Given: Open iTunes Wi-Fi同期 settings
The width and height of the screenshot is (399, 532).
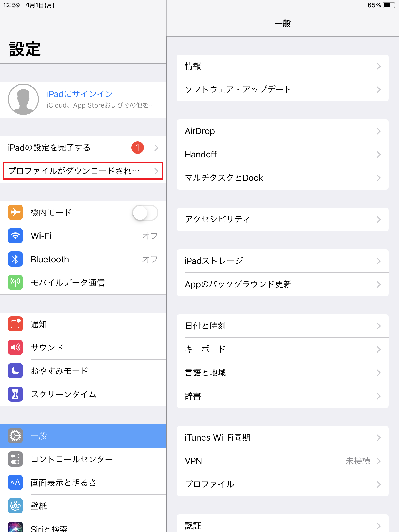Looking at the screenshot, I should (283, 438).
